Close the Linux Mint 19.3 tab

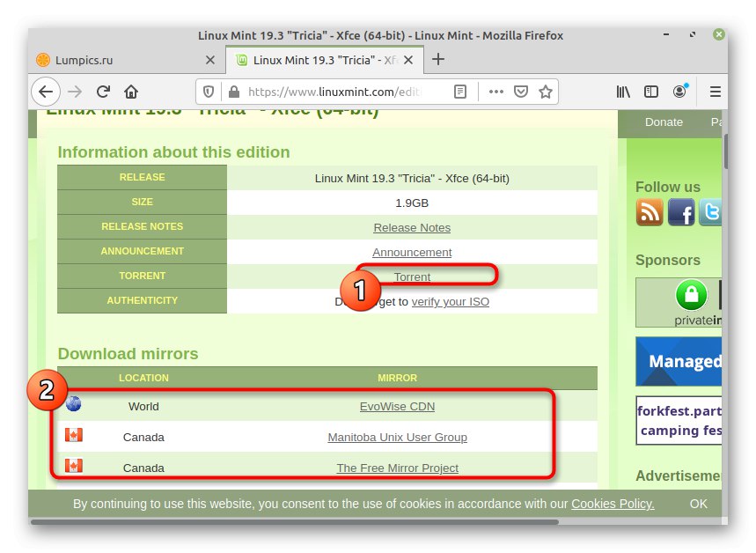click(x=408, y=60)
